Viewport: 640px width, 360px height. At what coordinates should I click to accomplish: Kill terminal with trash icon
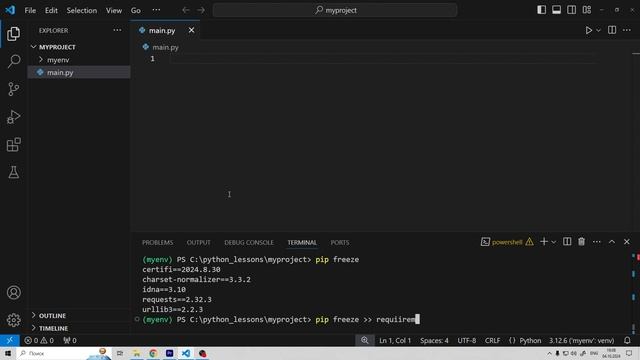[582, 242]
